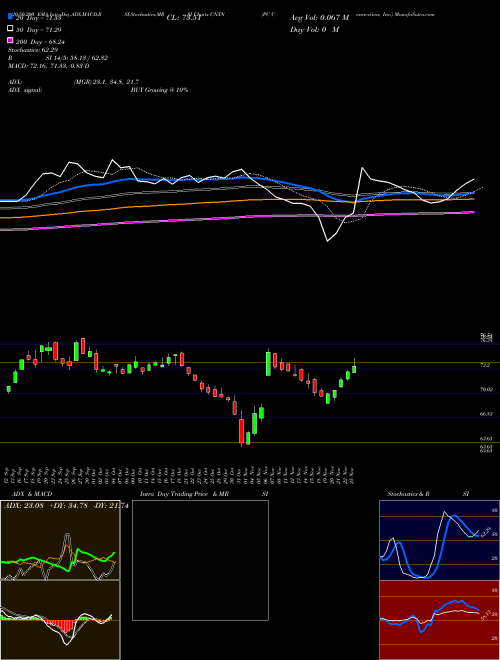Click the 66.83 price axis label

point(486,414)
